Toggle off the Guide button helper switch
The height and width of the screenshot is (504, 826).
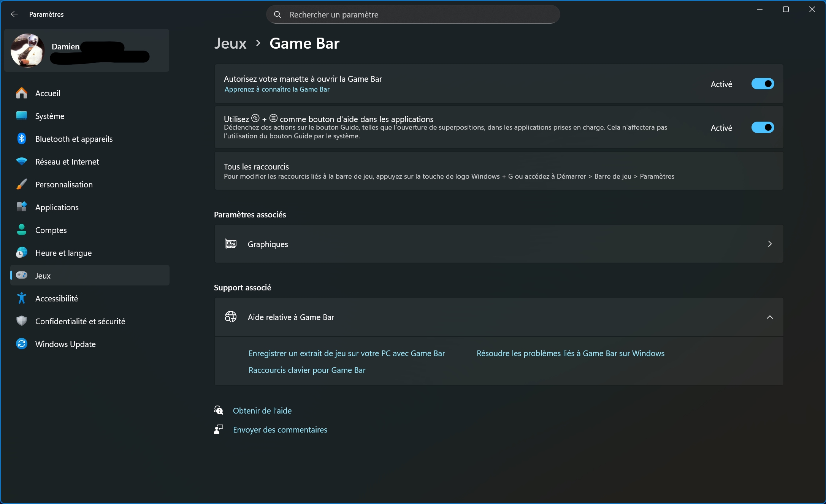click(x=763, y=128)
